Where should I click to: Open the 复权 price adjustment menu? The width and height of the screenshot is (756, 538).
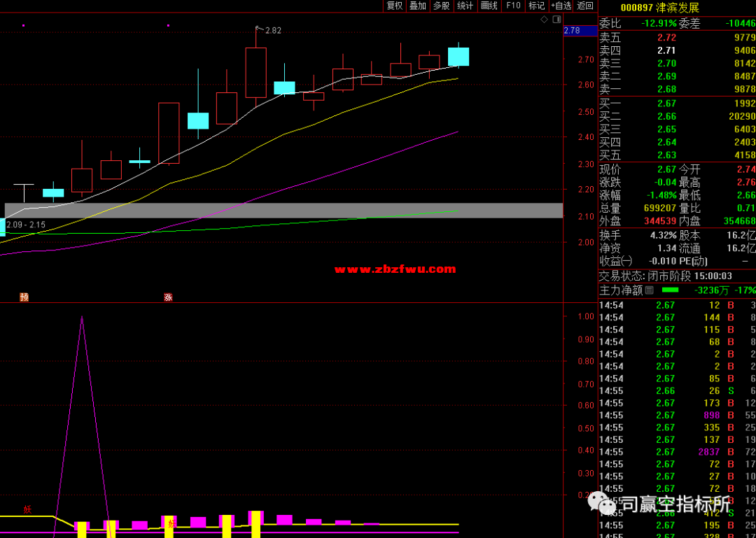(x=394, y=6)
